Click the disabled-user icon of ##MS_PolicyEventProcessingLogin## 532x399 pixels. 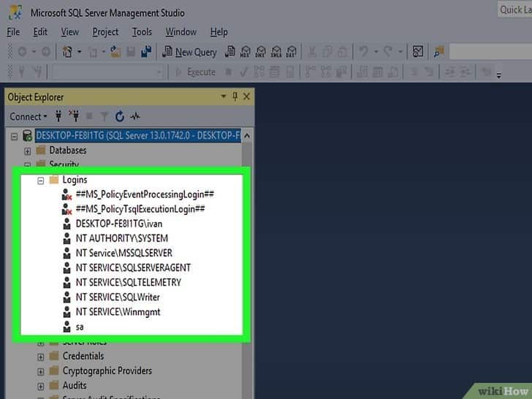66,194
